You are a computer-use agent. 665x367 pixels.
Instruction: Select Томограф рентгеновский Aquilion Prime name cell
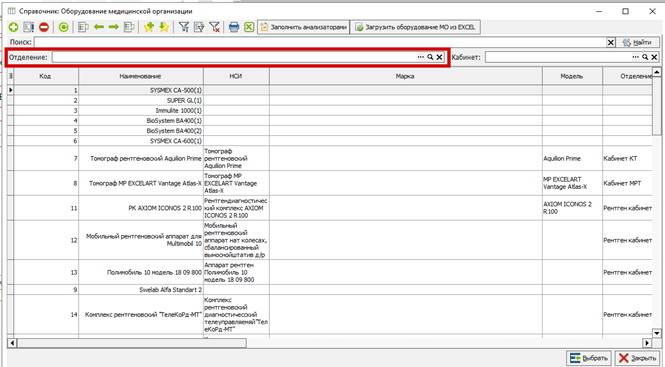click(141, 159)
